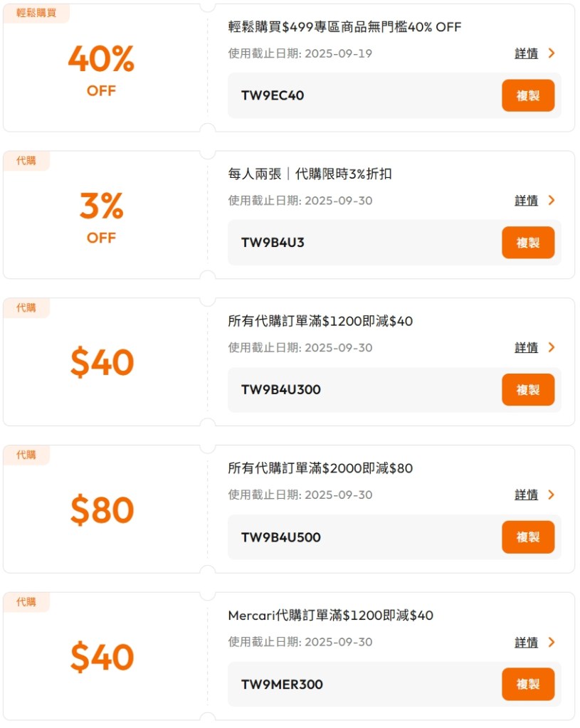
Task: Copy the TW9B4U300 coupon code
Action: [x=527, y=390]
